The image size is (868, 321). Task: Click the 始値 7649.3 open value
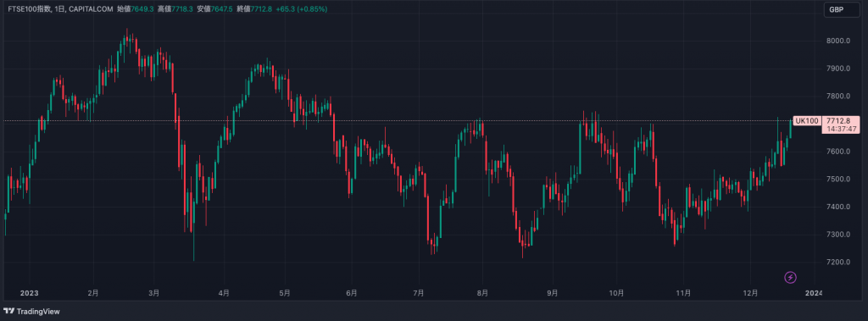(x=136, y=9)
